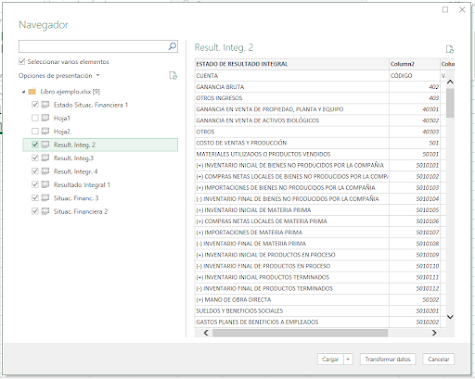Click COSTO DE VENTAS Y PRODUCCIÓN cell

tap(292, 143)
